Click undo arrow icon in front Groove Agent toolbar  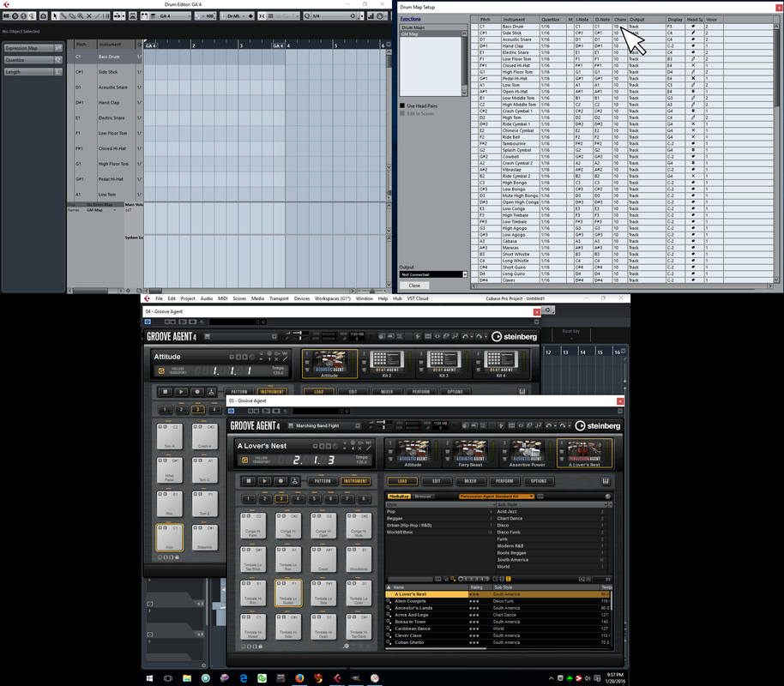coord(548,425)
